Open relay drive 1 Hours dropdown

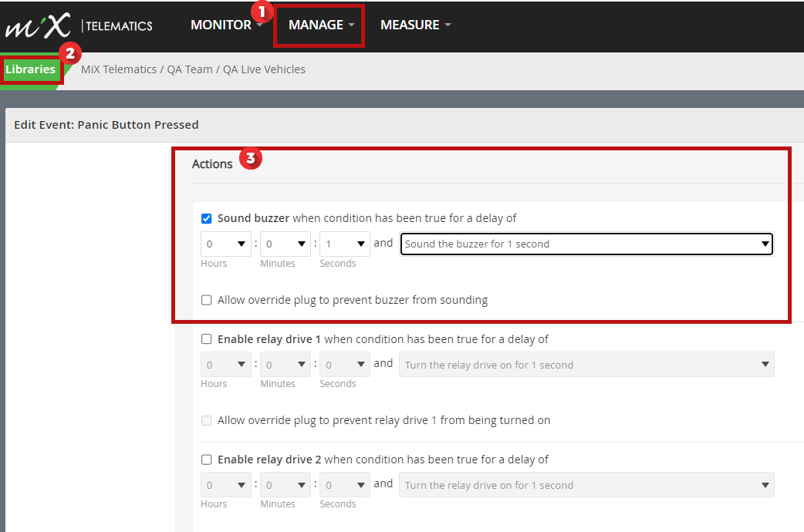pos(225,365)
